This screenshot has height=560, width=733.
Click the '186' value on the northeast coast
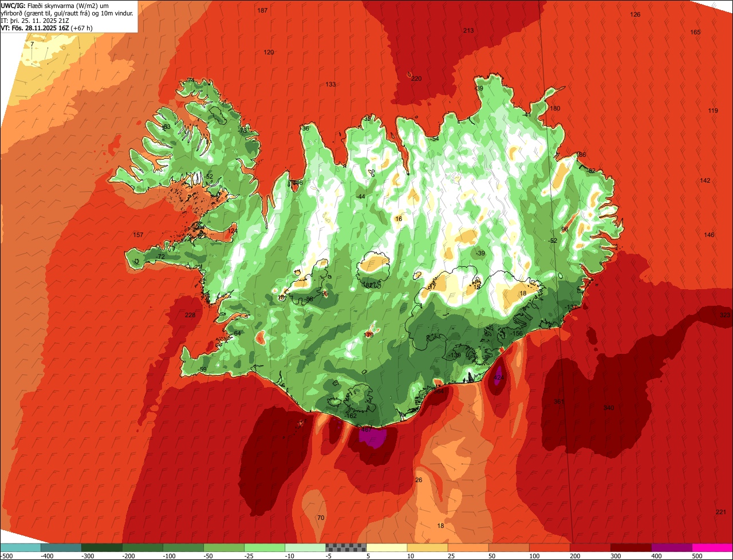581,155
